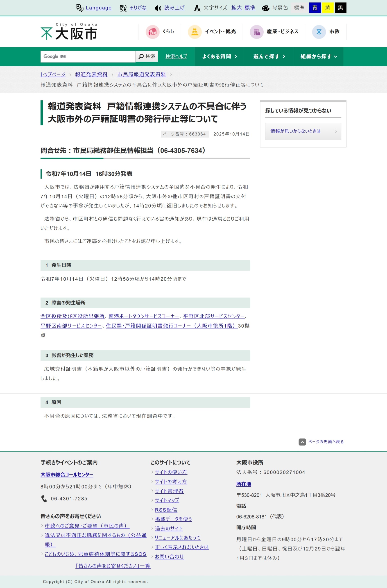Click the back-to-top arrow icon

pyautogui.click(x=302, y=442)
